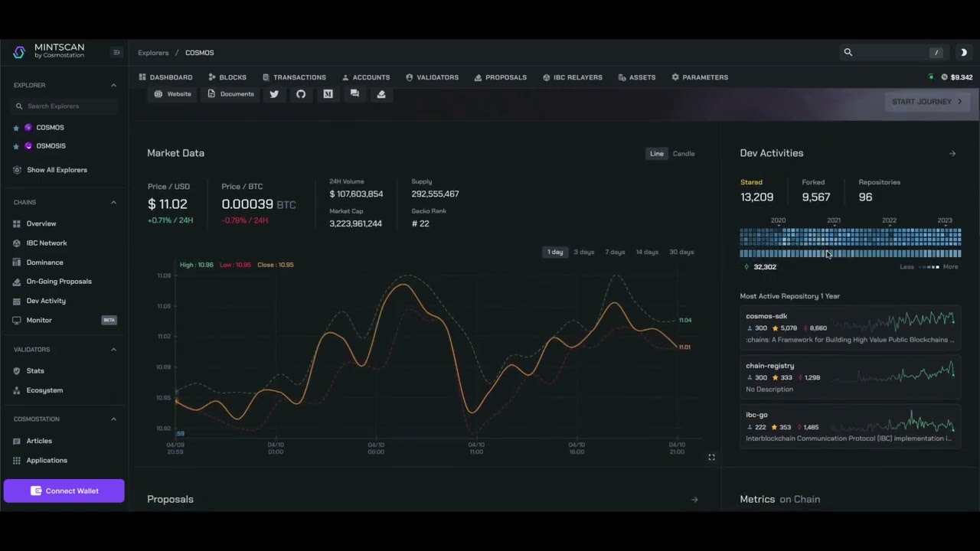This screenshot has height=551, width=980.
Task: Click the globe icon of Website button
Action: [x=158, y=94]
